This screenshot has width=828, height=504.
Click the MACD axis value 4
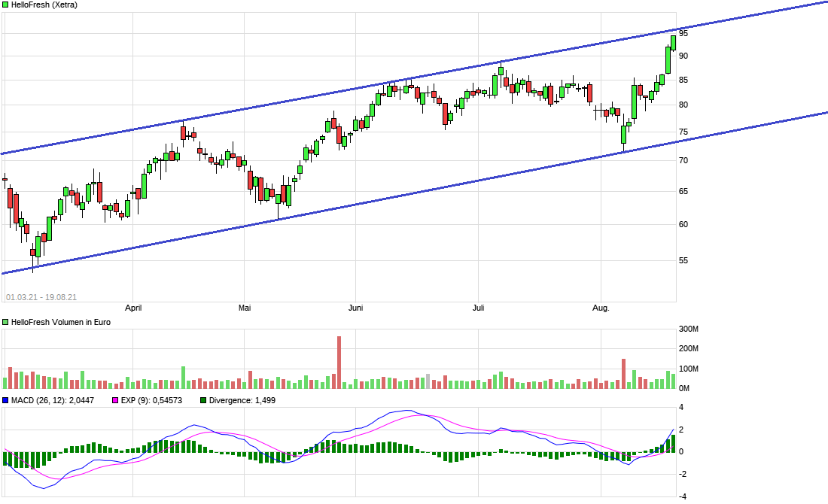(x=681, y=407)
